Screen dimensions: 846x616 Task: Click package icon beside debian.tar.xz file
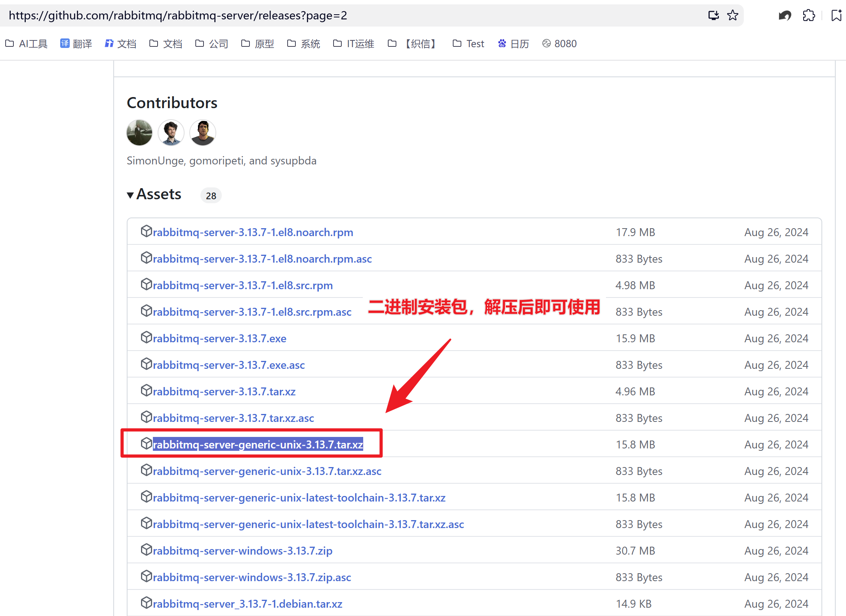(146, 603)
